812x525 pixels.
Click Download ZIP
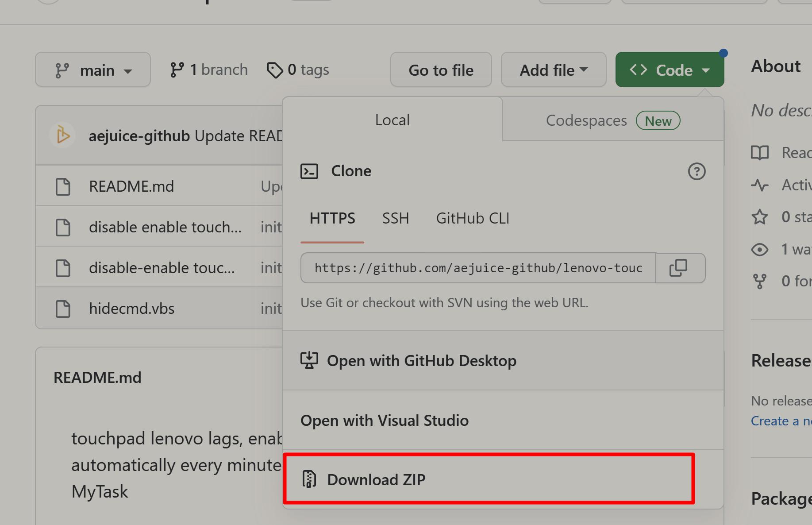(x=376, y=479)
